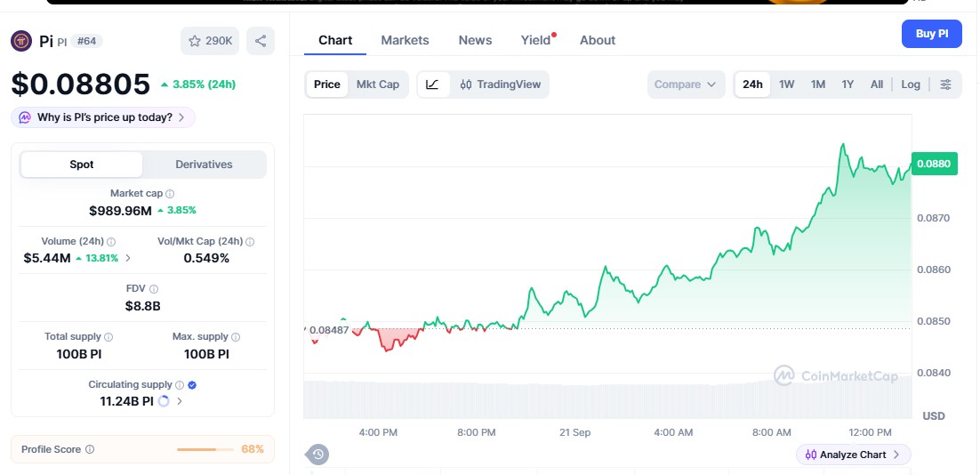Open the Compare dropdown

(686, 85)
